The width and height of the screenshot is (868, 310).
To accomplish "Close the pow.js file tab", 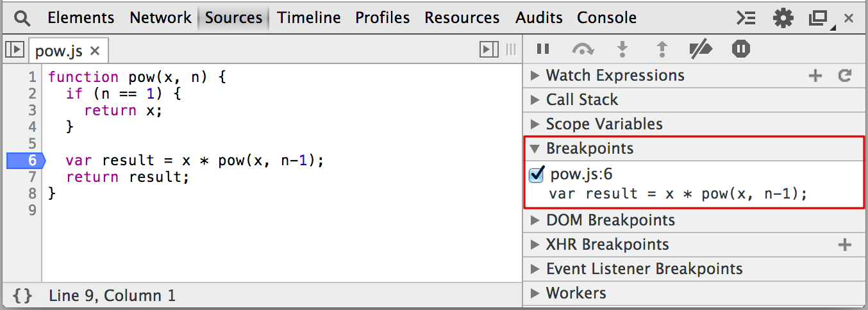I will [95, 51].
